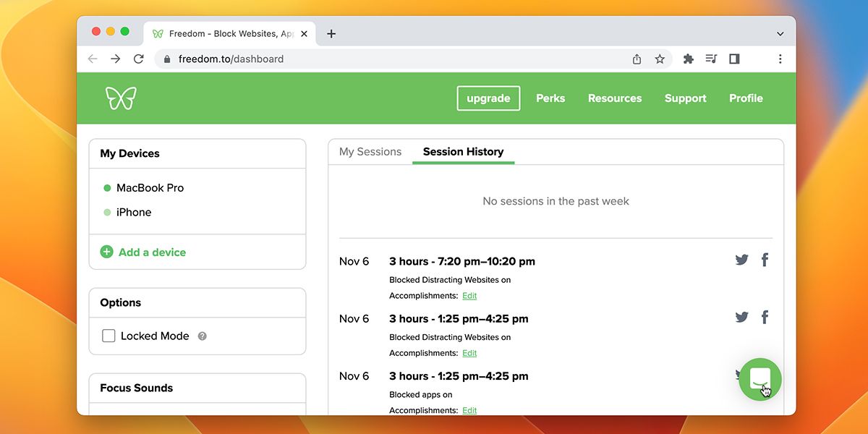Click the upgrade button

click(488, 98)
